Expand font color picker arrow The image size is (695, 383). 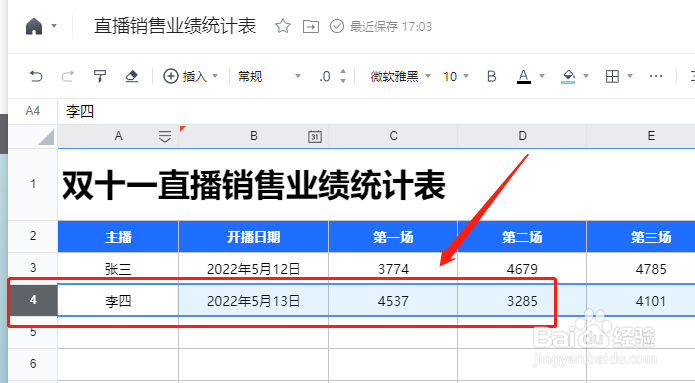[542, 76]
